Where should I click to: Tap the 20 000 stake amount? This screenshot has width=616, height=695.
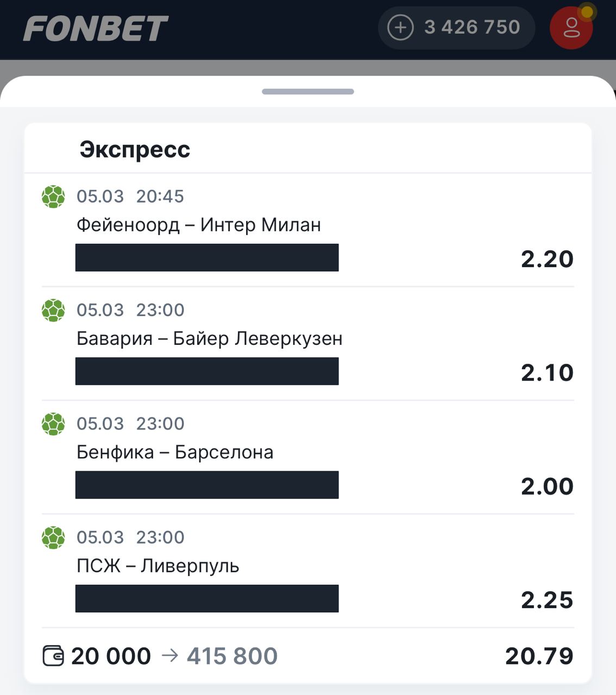(x=111, y=656)
